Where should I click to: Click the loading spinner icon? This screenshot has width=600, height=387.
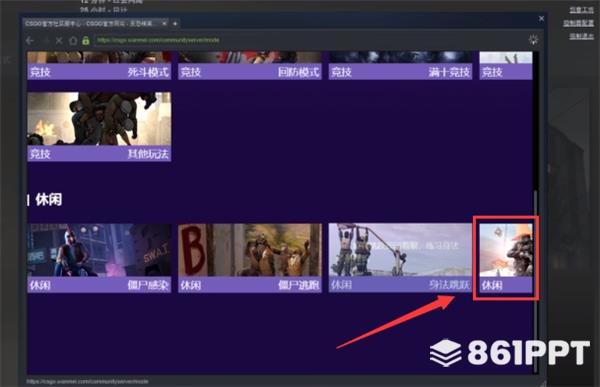click(x=533, y=39)
